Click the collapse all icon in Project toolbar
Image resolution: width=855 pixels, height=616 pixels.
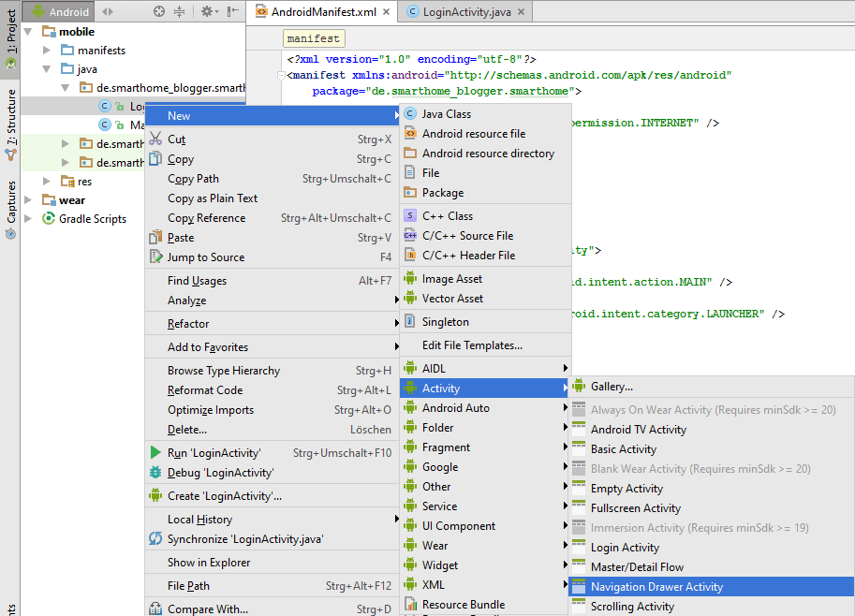click(x=180, y=11)
